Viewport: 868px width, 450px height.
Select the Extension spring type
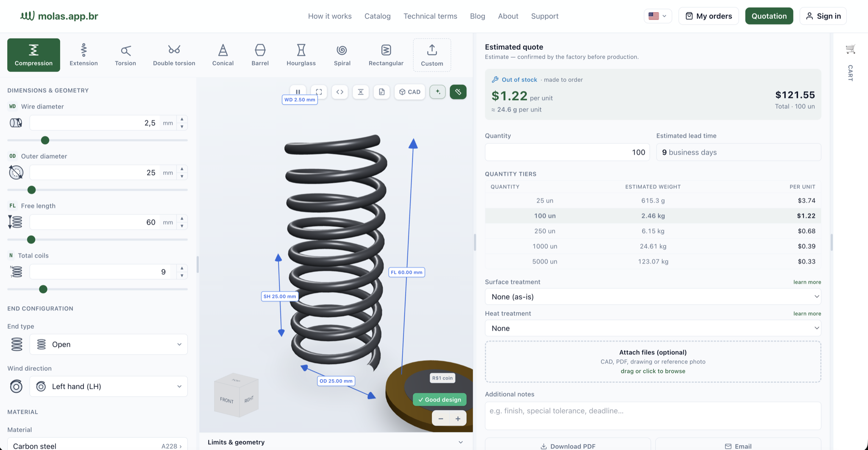pos(83,55)
